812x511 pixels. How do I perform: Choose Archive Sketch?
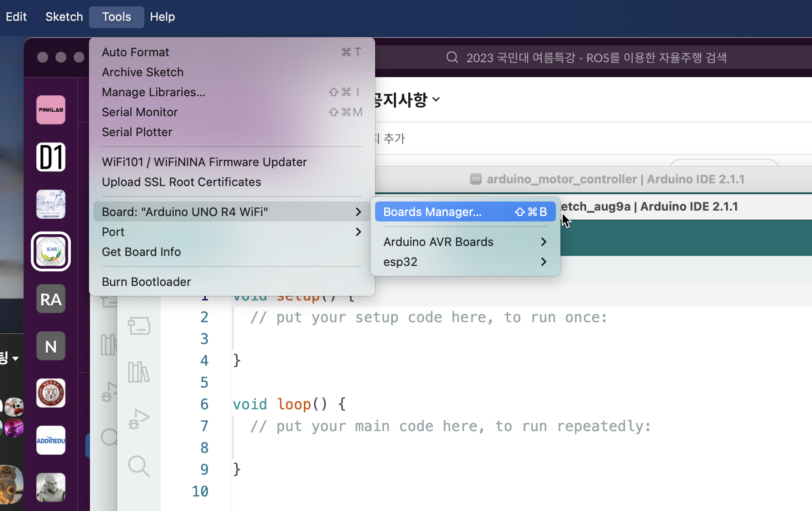click(x=232, y=72)
